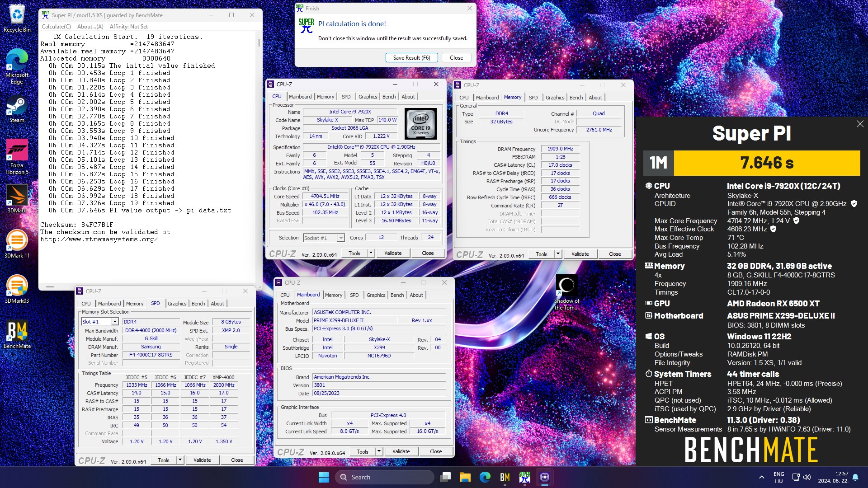Launch the 3DMark03 desktop shortcut
Image resolution: width=868 pixels, height=488 pixels.
pos(17,289)
